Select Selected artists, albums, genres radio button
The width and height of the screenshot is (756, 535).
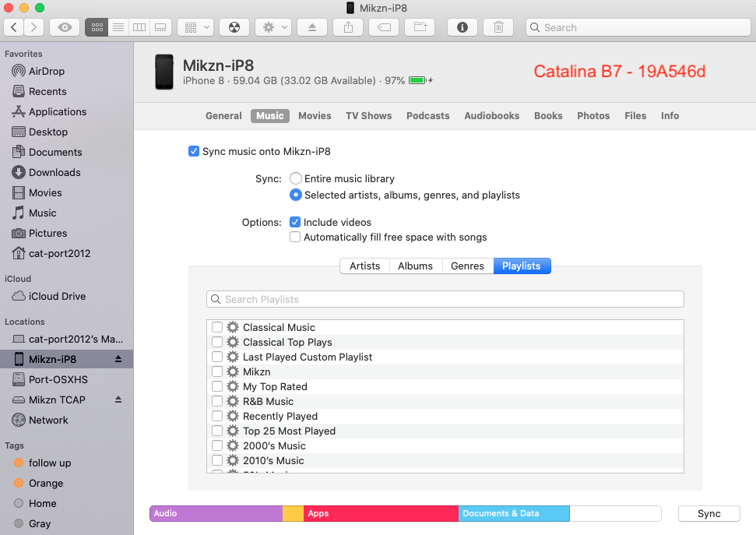click(296, 195)
